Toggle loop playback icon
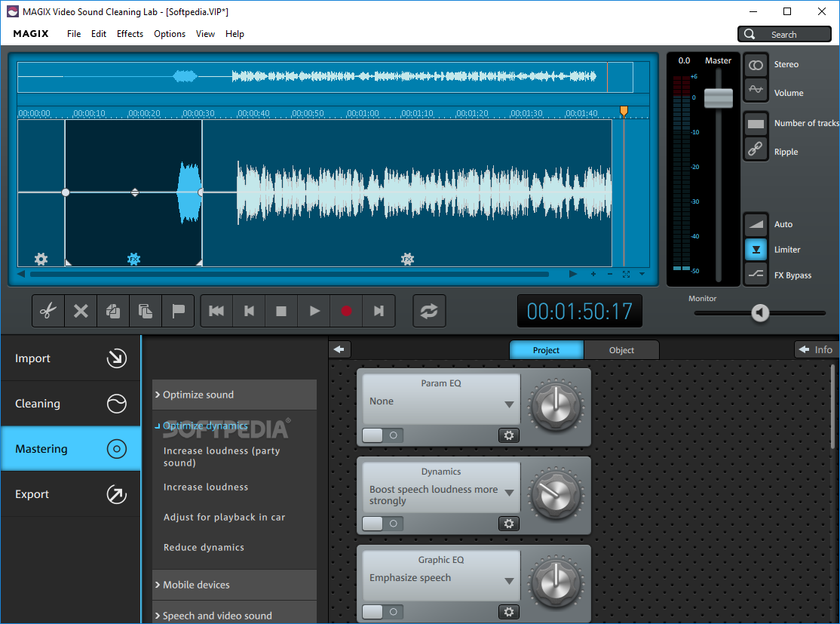840x624 pixels. coord(428,311)
